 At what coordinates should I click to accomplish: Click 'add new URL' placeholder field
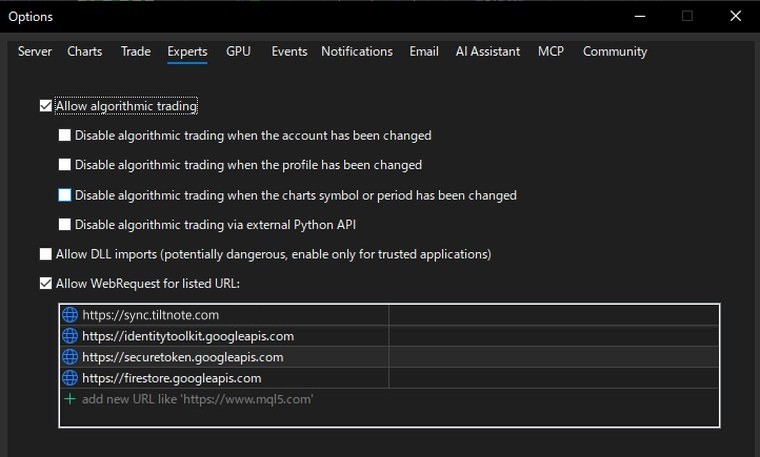[x=197, y=399]
